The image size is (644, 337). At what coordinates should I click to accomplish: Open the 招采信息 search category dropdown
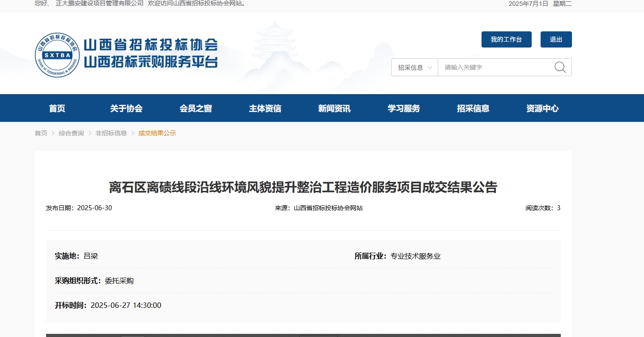(414, 67)
